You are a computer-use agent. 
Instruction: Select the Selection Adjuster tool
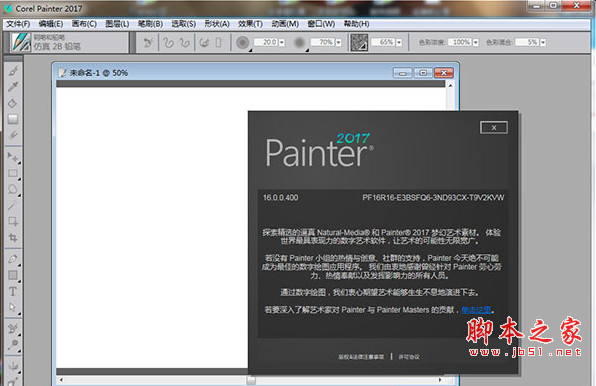point(13,221)
